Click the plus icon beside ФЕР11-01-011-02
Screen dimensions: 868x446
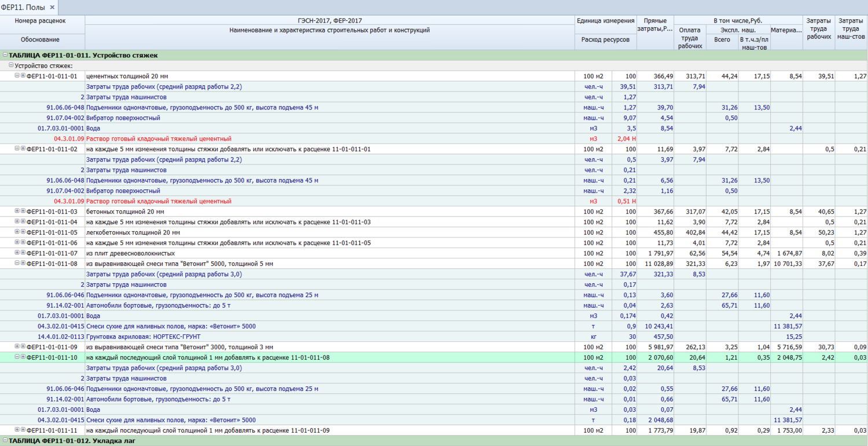click(23, 149)
